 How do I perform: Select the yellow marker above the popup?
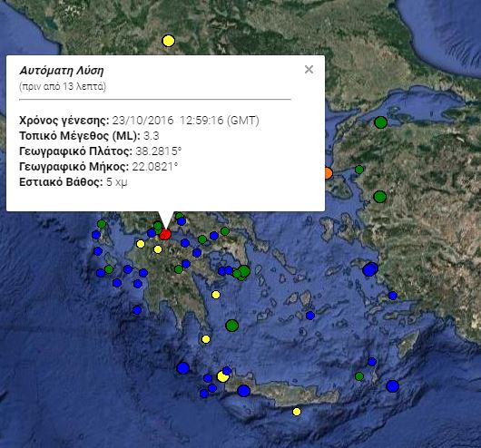[168, 41]
